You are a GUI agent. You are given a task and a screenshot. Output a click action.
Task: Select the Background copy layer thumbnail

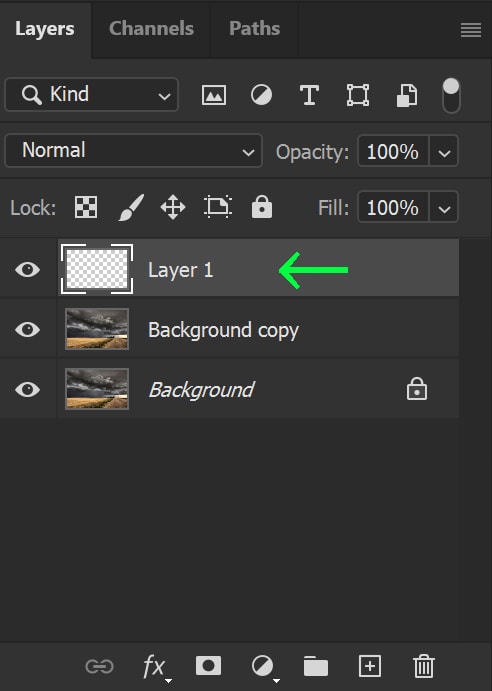(x=97, y=329)
